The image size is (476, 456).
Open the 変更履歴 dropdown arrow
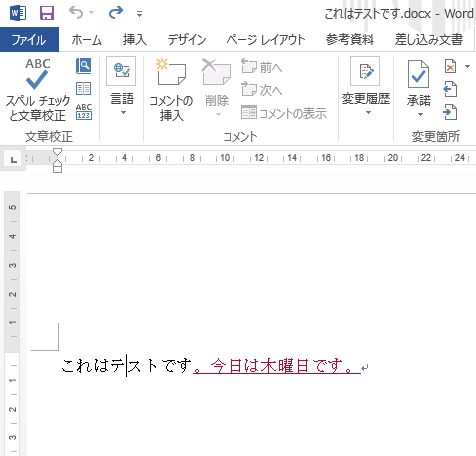coord(368,113)
